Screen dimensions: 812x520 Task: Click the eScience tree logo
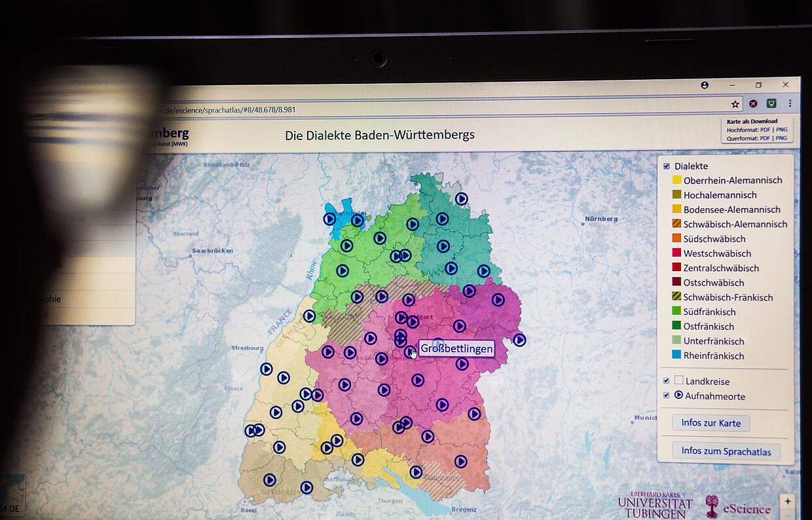(712, 507)
